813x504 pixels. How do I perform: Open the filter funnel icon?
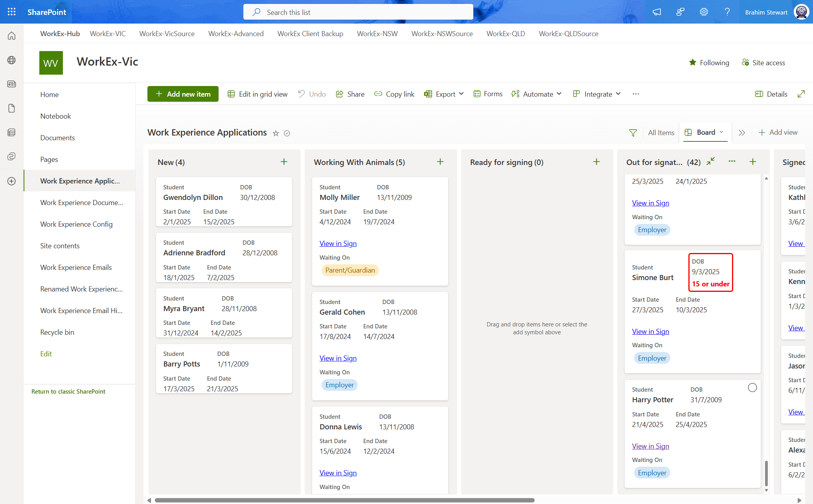(633, 133)
